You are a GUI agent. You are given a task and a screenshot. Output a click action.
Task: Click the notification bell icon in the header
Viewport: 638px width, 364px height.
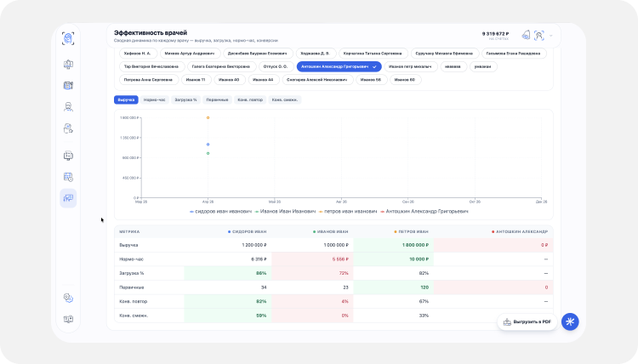[x=526, y=36]
